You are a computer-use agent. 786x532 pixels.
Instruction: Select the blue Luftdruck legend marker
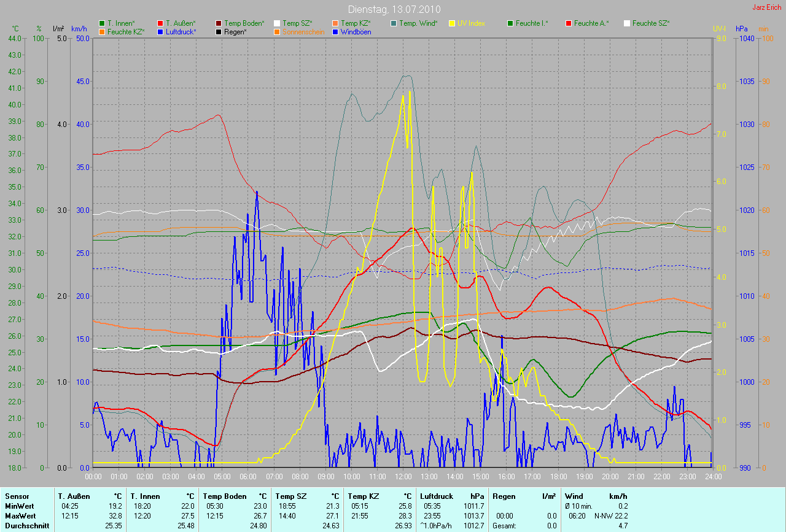160,32
